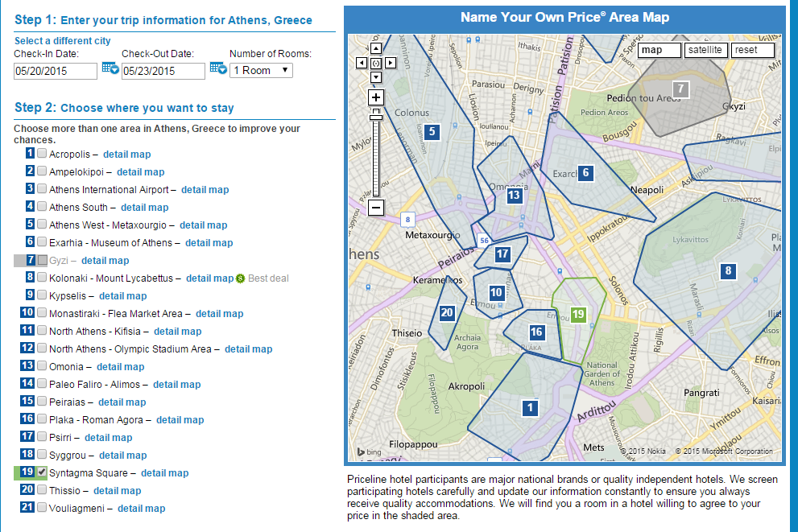Check the Kypselis area checkbox
798x532 pixels.
(42, 295)
